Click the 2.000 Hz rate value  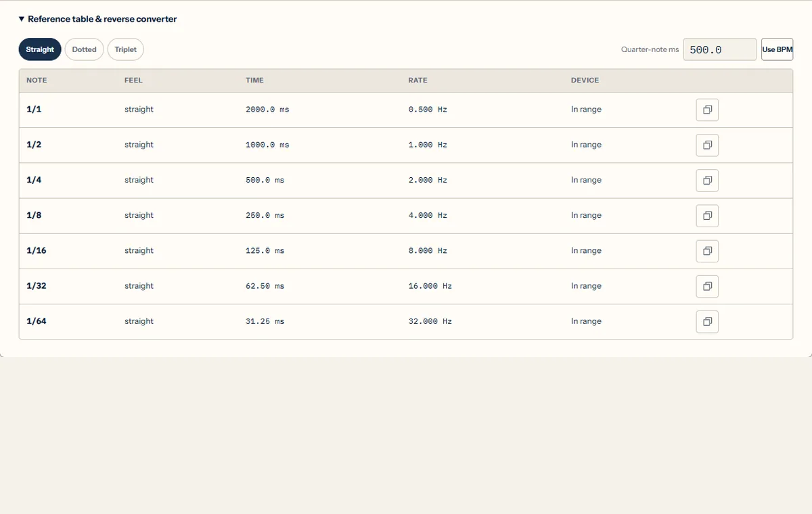[428, 180]
